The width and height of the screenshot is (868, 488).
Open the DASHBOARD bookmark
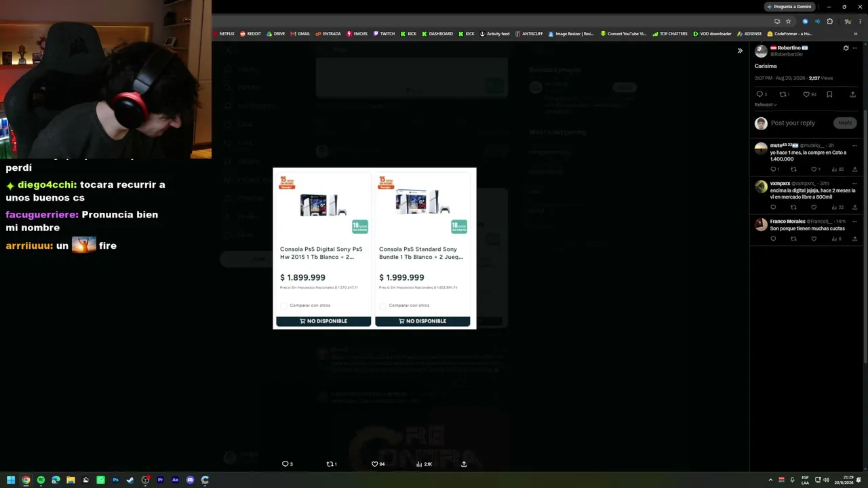point(437,34)
